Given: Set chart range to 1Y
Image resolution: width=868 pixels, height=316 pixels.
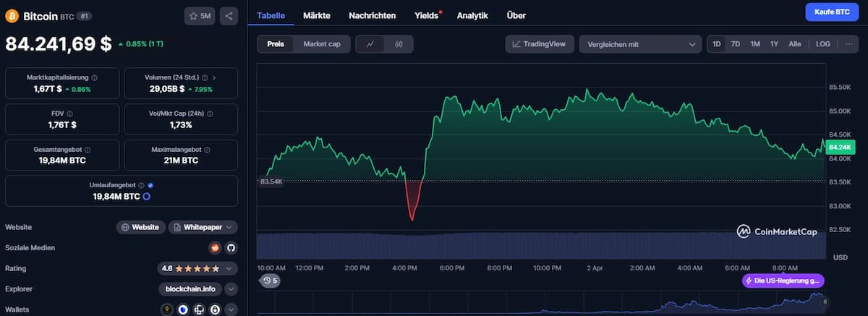Looking at the screenshot, I should [774, 44].
